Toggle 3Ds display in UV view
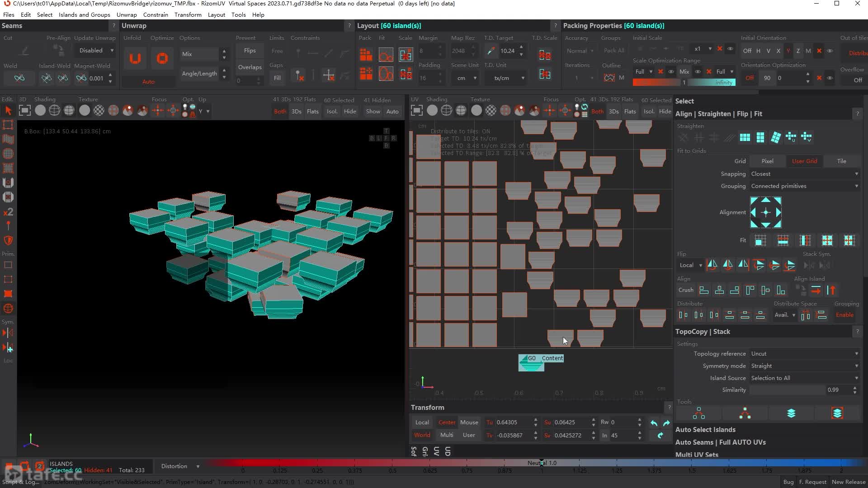Viewport: 868px width, 488px height. click(x=613, y=112)
